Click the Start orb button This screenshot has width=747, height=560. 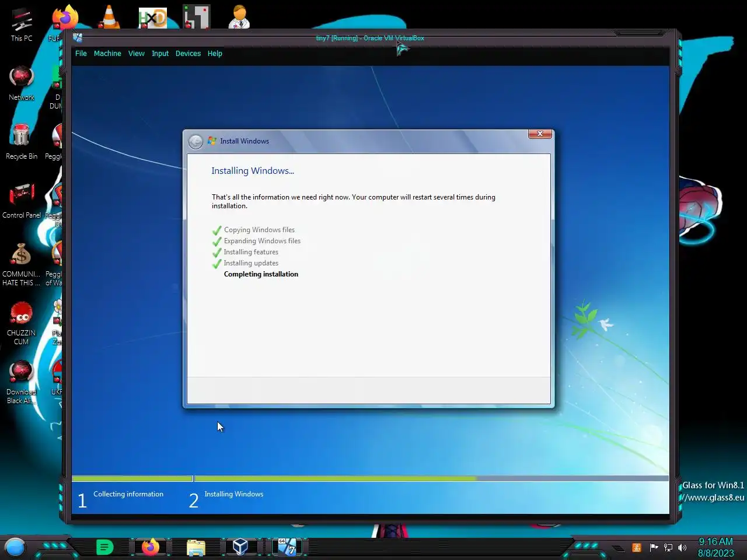[15, 547]
